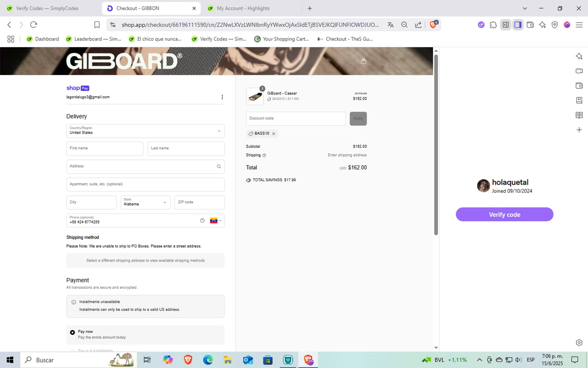
Task: Click the shopping bag icon in header
Action: click(x=364, y=61)
